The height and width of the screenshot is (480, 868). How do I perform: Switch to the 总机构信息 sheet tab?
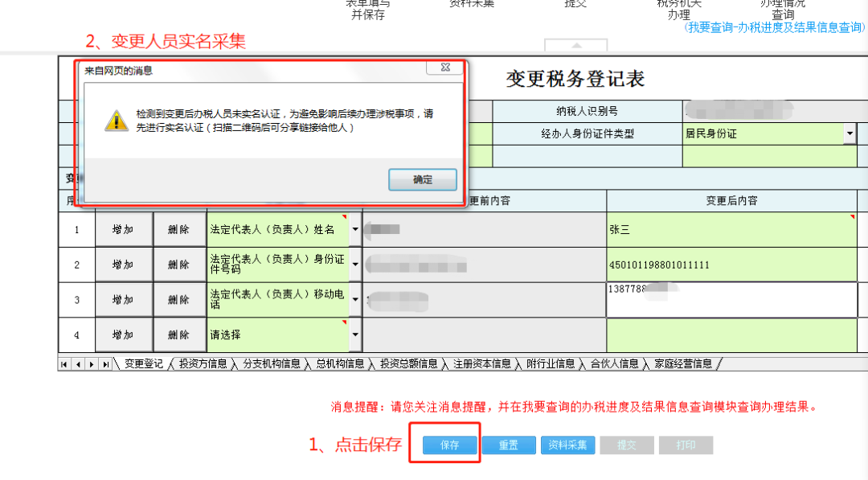341,363
